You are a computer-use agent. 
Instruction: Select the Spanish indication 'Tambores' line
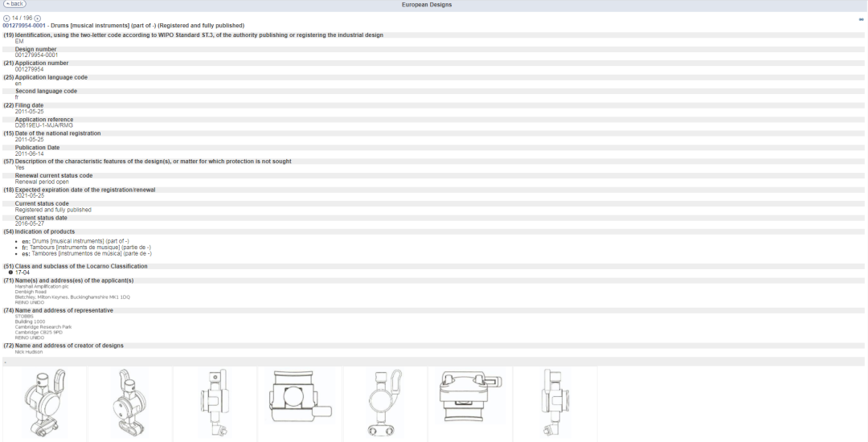(86, 254)
